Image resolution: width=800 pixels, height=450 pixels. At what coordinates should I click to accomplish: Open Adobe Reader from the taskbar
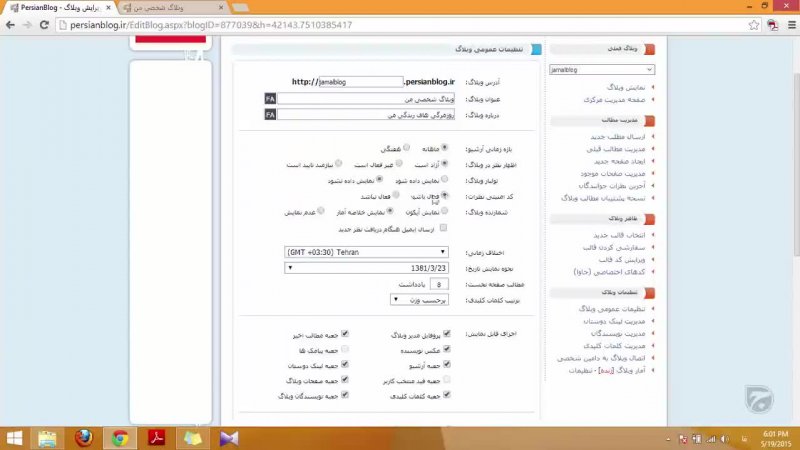coord(156,437)
